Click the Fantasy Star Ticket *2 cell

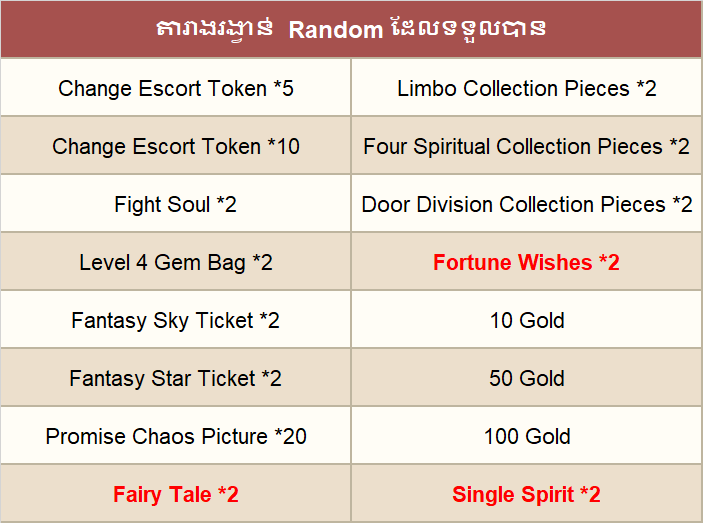click(x=176, y=378)
